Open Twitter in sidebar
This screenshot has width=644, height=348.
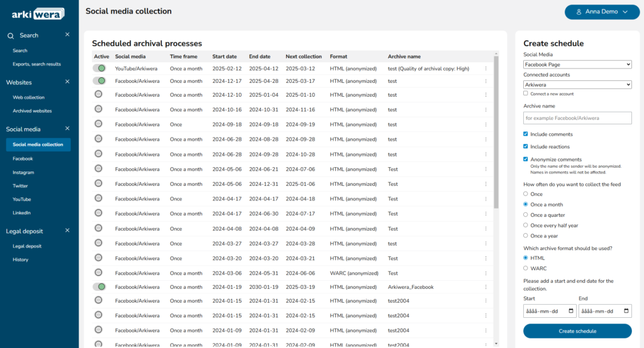click(20, 186)
